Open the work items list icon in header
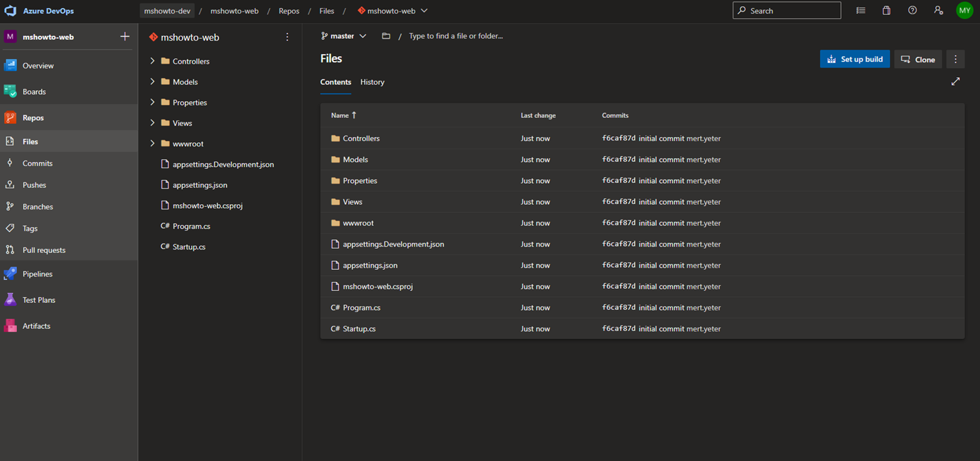This screenshot has height=461, width=980. tap(861, 11)
